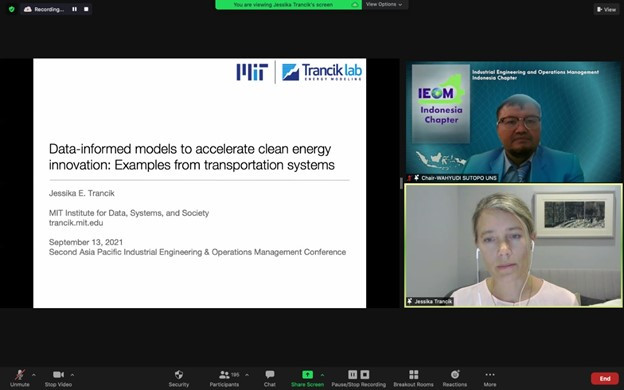Click the 'Chair-WAHYUDI SUTOPO UNS' name label
This screenshot has height=390, width=624.
[x=459, y=178]
